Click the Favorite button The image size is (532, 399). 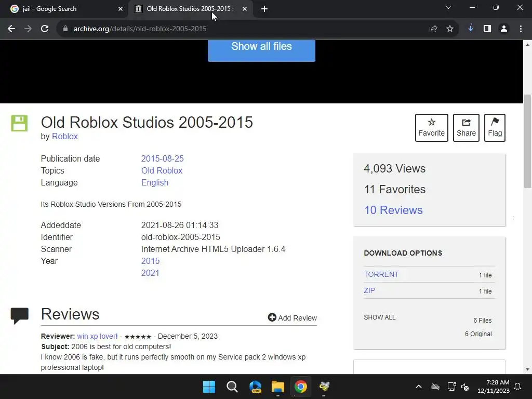pyautogui.click(x=432, y=128)
